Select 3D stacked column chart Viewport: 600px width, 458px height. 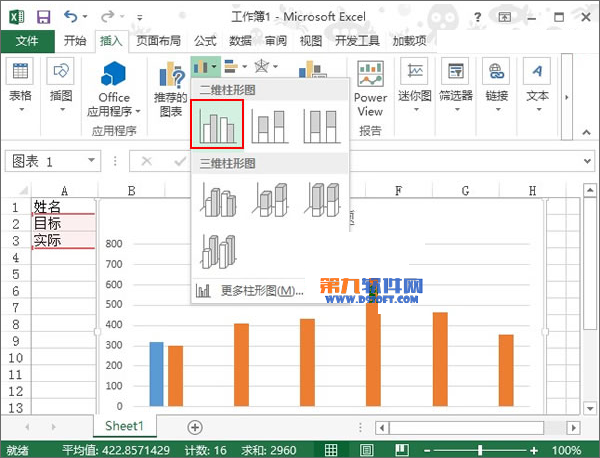tap(270, 200)
